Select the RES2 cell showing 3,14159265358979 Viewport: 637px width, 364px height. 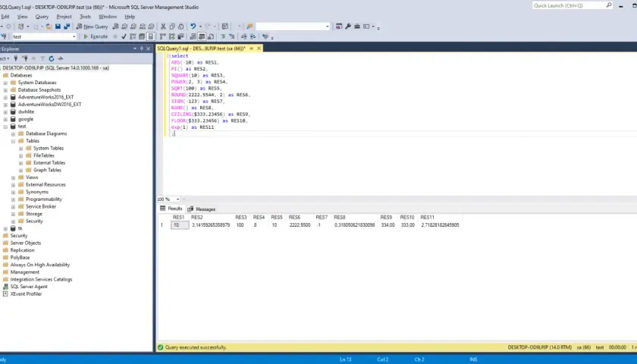[211, 225]
